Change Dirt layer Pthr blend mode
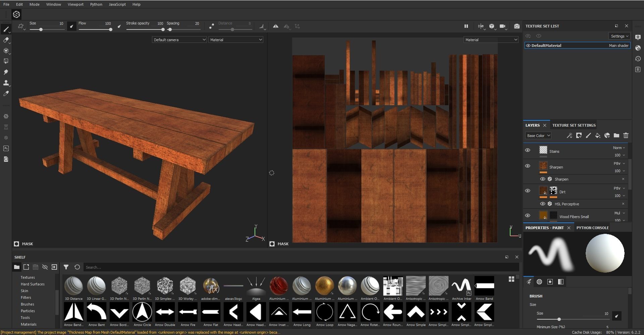The width and height of the screenshot is (644, 335). click(619, 188)
